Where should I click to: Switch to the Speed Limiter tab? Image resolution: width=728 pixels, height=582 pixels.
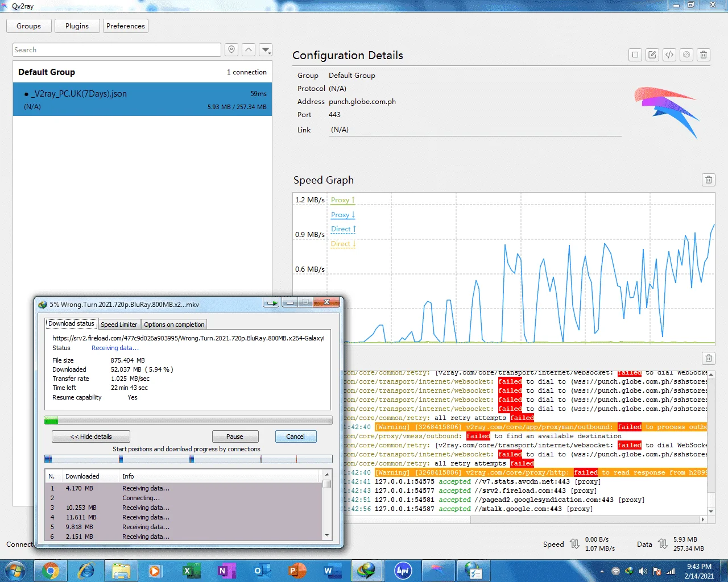click(119, 325)
